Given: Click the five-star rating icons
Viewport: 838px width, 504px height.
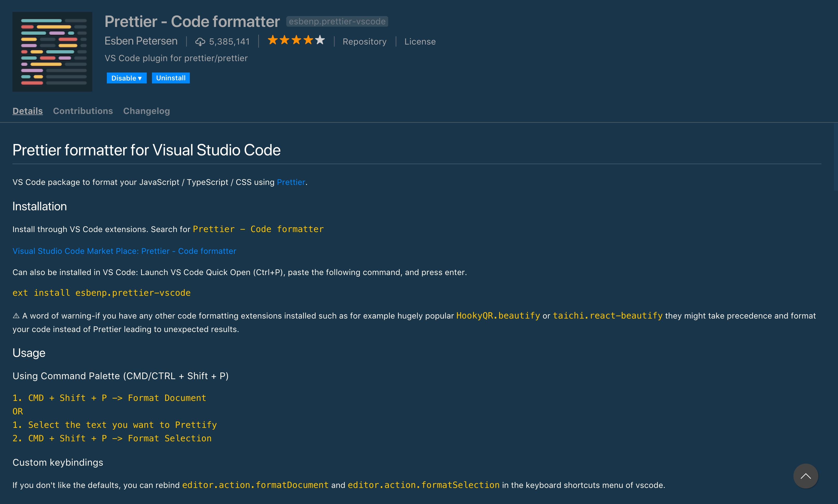Looking at the screenshot, I should point(296,40).
